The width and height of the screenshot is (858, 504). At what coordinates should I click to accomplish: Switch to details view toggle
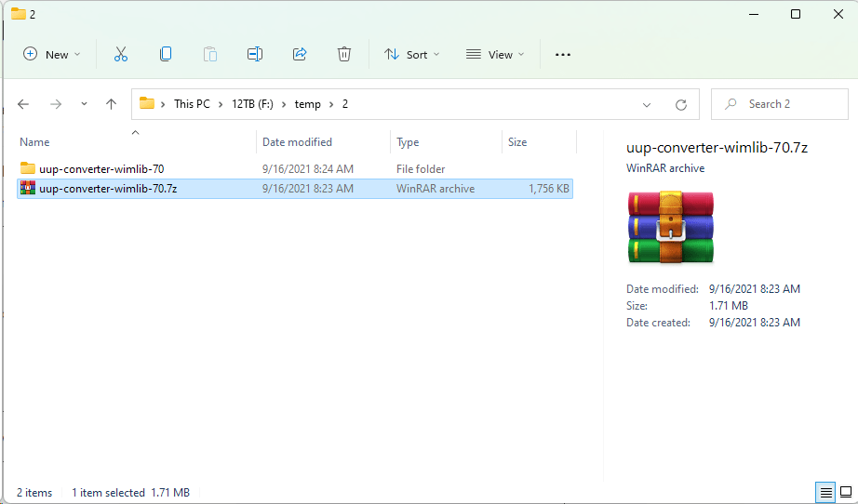point(825,492)
